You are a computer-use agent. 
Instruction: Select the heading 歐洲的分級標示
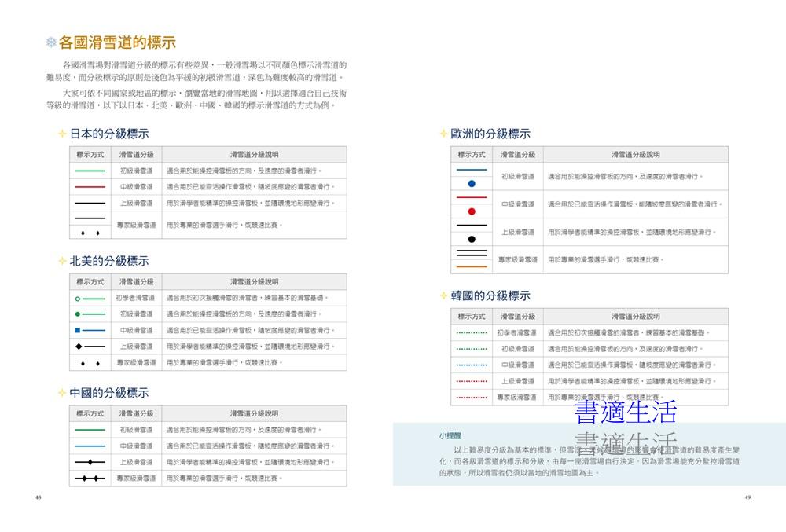coord(490,134)
